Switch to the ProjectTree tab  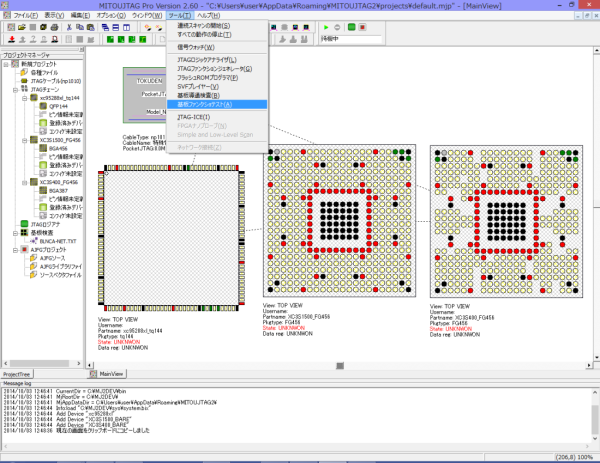pos(20,372)
